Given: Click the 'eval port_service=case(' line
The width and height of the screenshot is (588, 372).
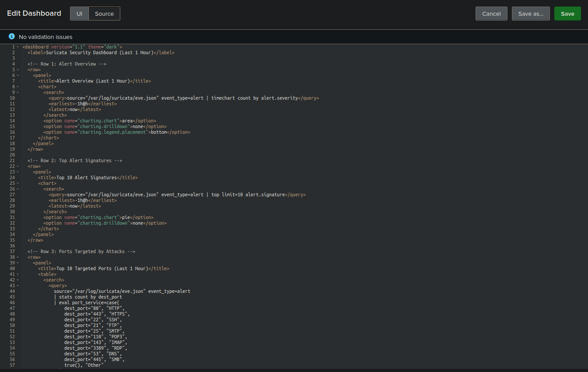Looking at the screenshot, I should [x=87, y=302].
